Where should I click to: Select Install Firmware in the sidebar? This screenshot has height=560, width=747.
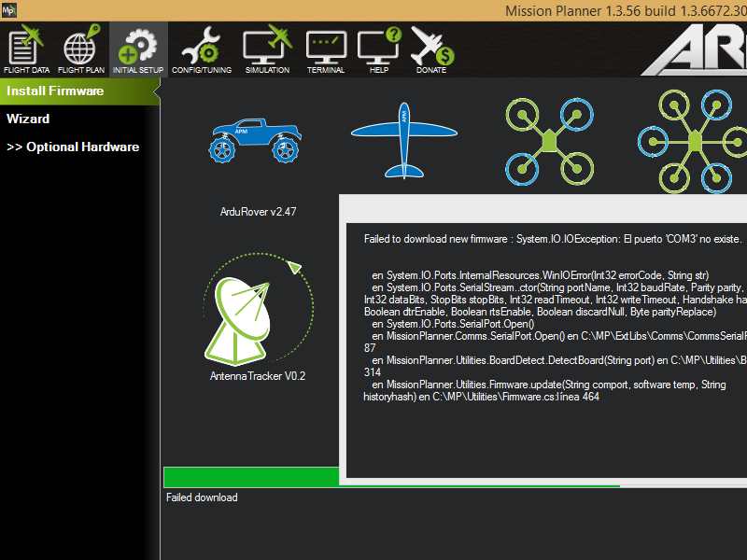79,91
